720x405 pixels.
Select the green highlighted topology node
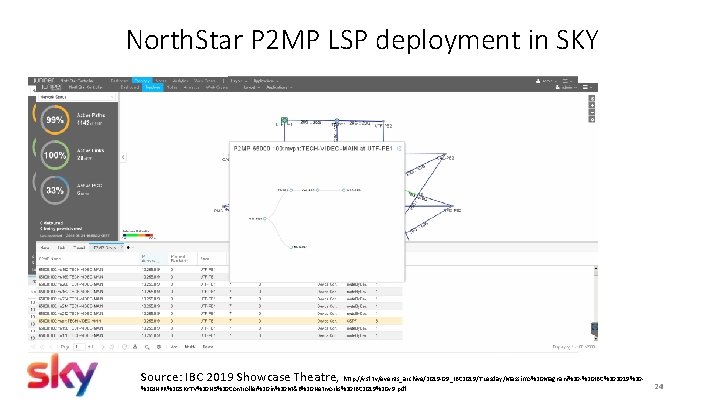click(x=284, y=121)
